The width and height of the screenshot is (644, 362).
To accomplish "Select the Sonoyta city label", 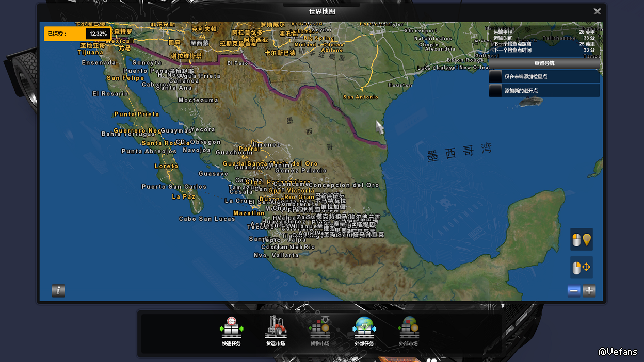I will [x=147, y=63].
